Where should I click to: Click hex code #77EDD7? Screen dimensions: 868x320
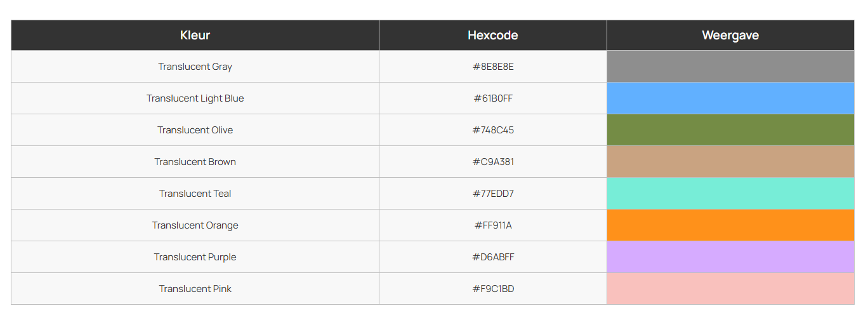(493, 194)
